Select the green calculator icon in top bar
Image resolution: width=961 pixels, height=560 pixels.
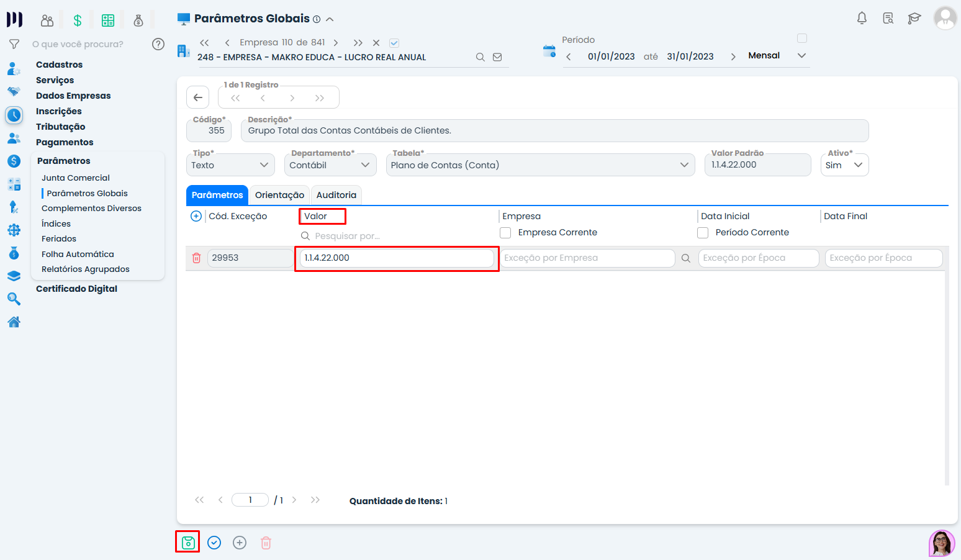[108, 20]
